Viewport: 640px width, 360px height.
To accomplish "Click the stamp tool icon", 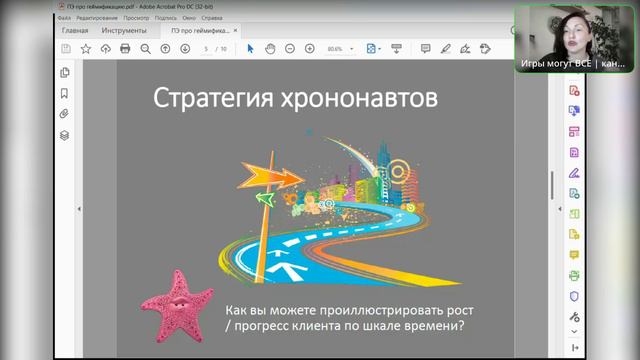I will click(x=485, y=49).
